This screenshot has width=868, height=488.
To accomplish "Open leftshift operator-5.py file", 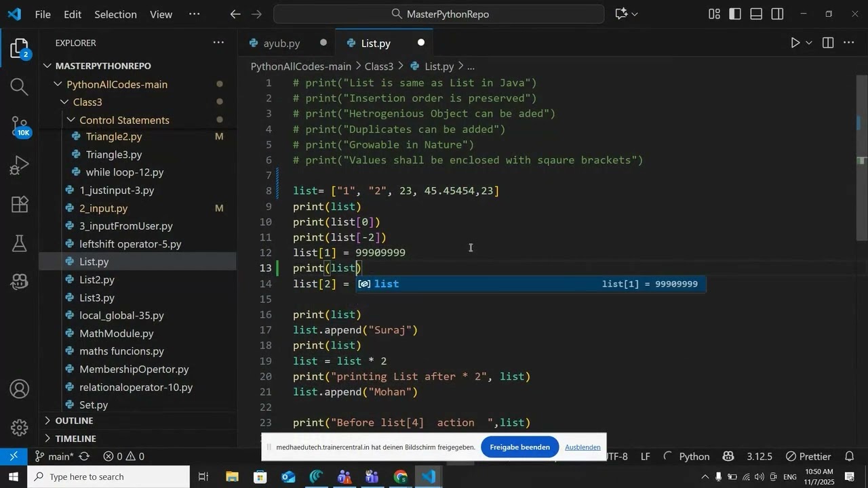I will (130, 244).
